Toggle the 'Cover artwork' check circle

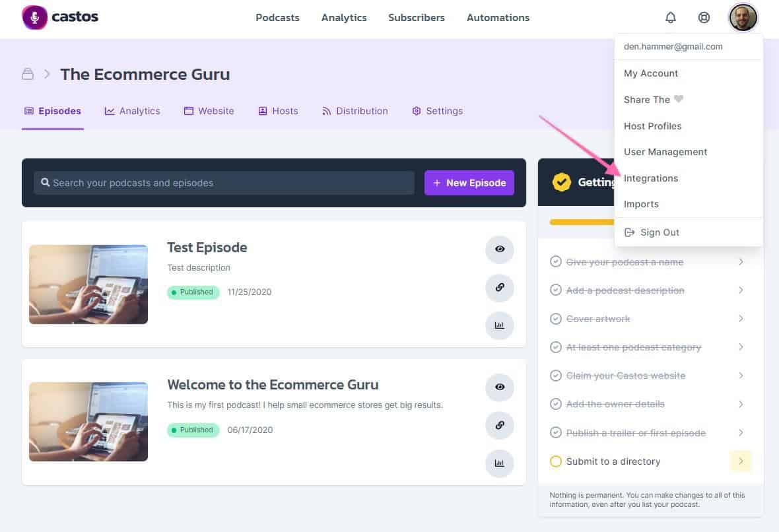pos(555,318)
